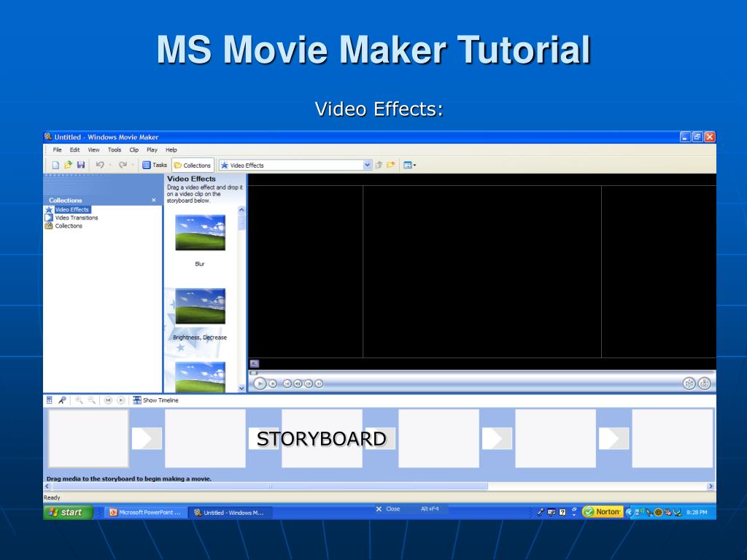Open the Play menu
The image size is (747, 560).
tap(152, 149)
